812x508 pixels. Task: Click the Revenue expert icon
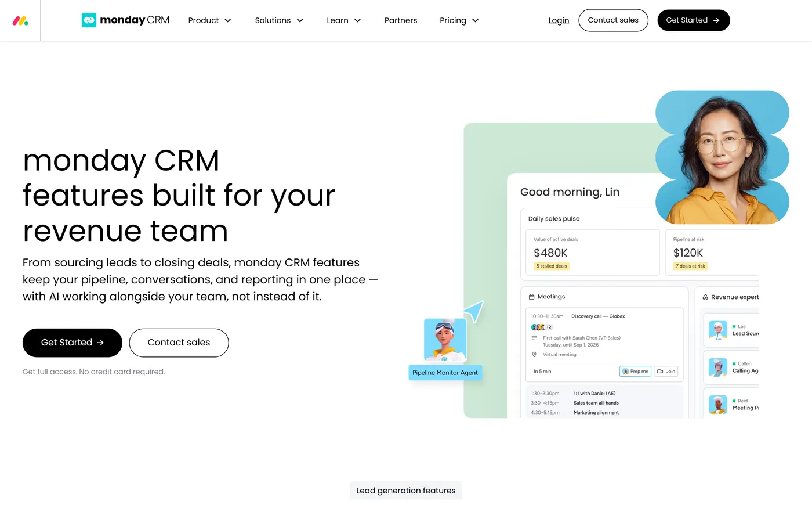pos(705,297)
